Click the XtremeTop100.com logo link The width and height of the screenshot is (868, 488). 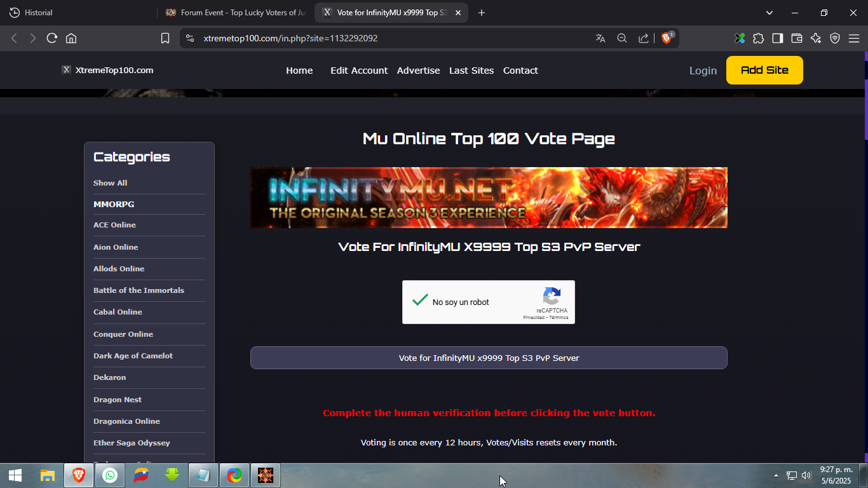point(107,70)
